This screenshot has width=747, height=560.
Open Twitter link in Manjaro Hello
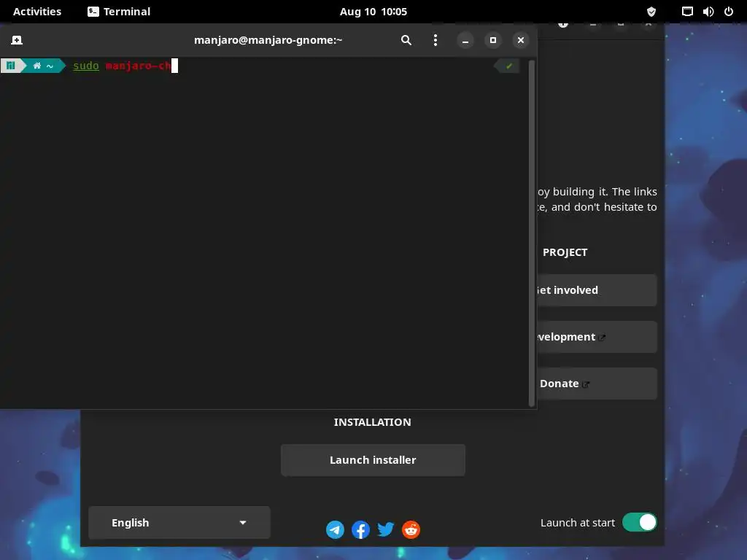(x=385, y=529)
